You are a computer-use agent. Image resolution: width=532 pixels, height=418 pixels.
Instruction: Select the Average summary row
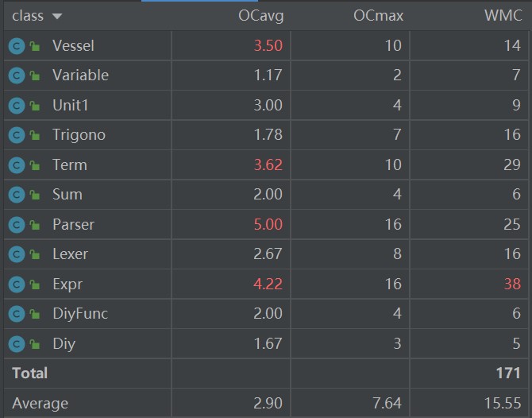[x=40, y=403]
